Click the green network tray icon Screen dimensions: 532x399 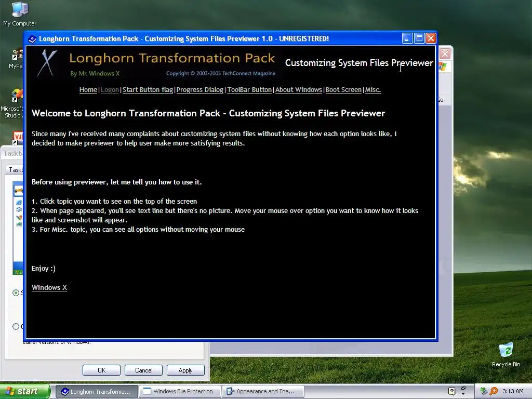(x=484, y=391)
